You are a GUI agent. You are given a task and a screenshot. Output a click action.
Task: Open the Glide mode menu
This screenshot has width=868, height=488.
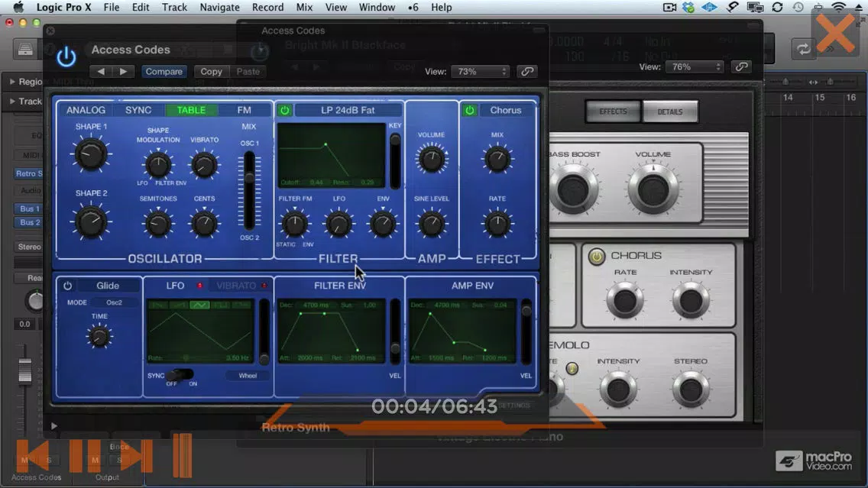[108, 286]
